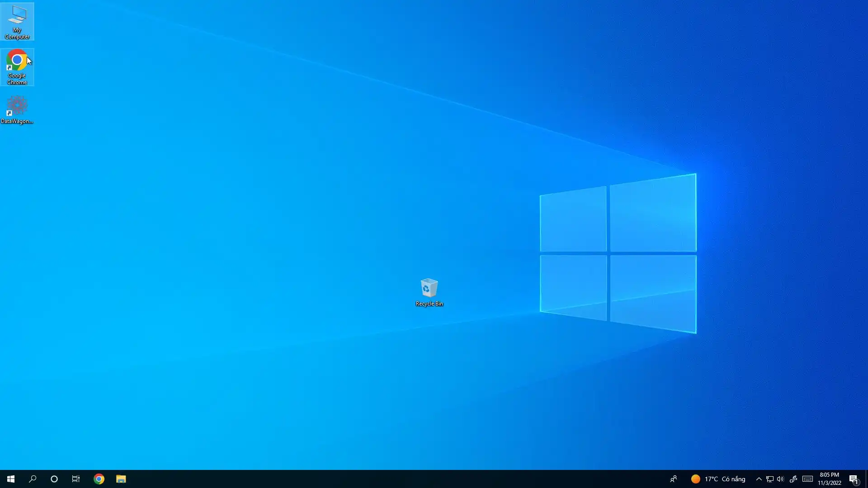Open the 17°C weather widget
The image size is (868, 488).
click(718, 479)
